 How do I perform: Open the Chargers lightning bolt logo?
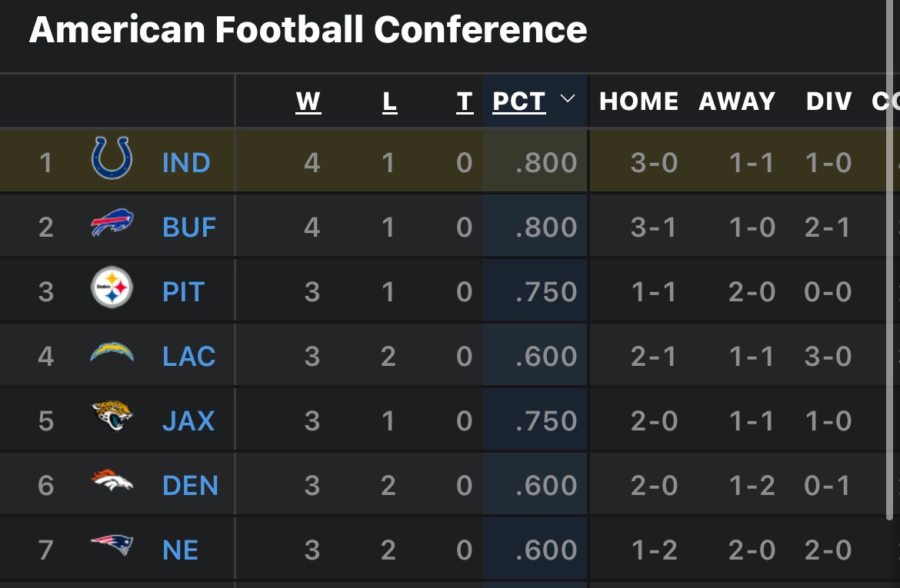click(x=112, y=352)
